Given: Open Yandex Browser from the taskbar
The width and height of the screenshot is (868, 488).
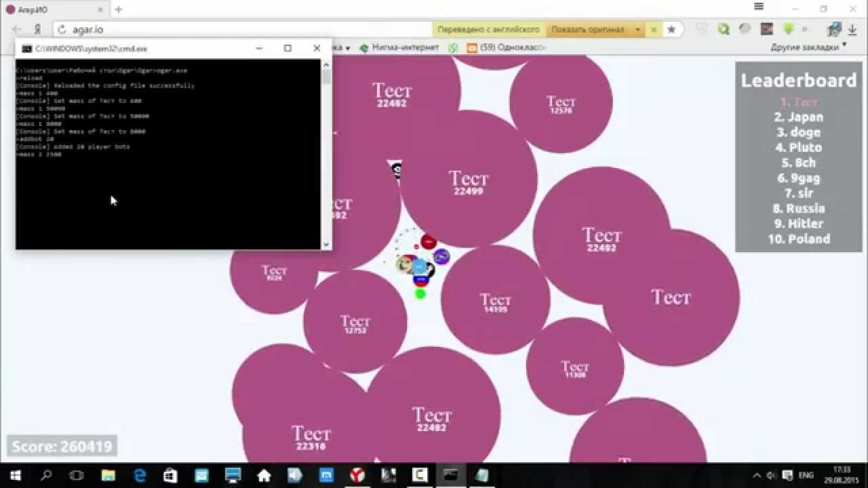Looking at the screenshot, I should click(357, 475).
